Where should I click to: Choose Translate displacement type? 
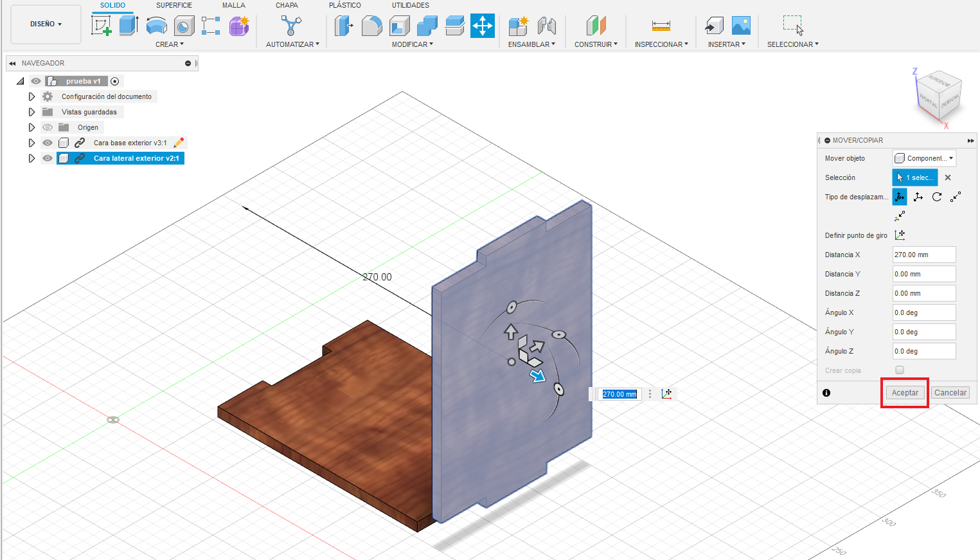[918, 197]
